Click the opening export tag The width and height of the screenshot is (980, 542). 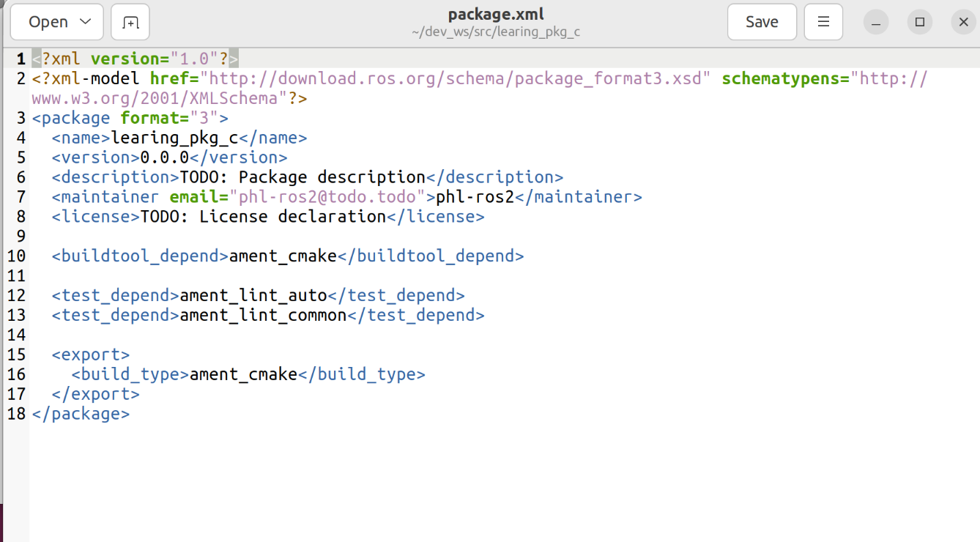(x=91, y=355)
